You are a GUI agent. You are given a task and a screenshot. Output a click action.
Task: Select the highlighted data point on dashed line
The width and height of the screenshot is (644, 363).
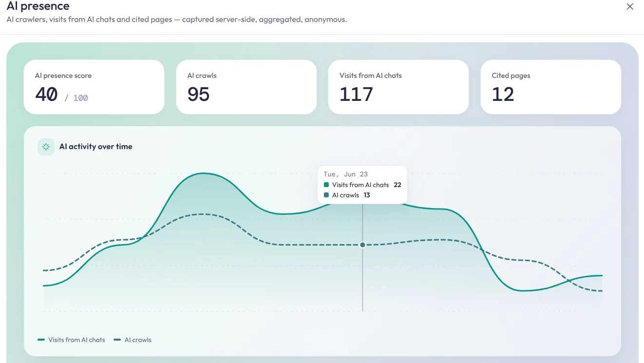pos(362,245)
